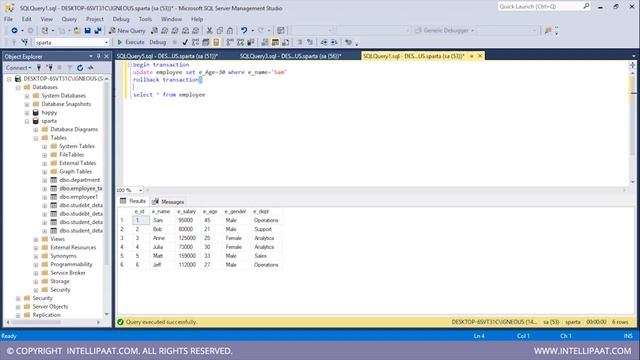
Task: Open the Query menu
Action: coord(69,19)
